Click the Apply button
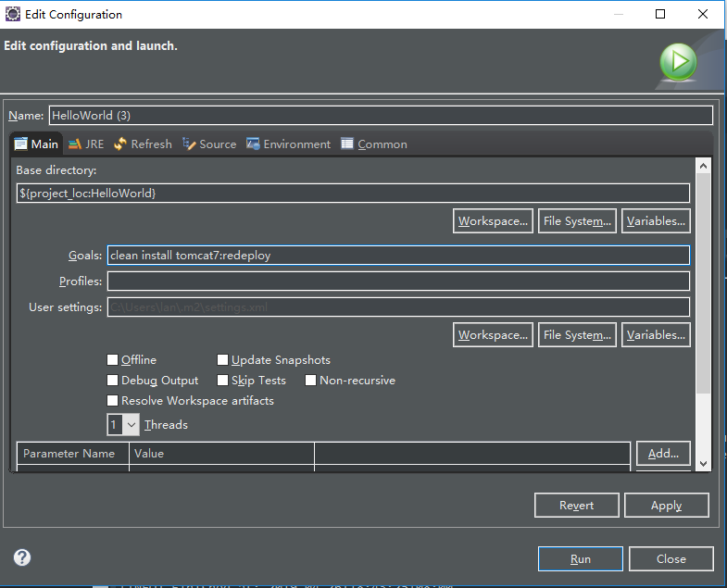The width and height of the screenshot is (727, 588). 666,505
